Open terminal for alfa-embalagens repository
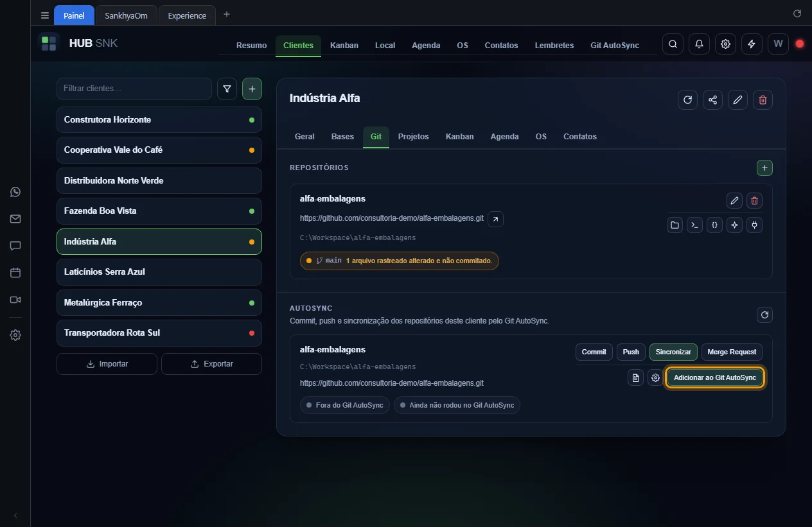The image size is (812, 527). 694,225
